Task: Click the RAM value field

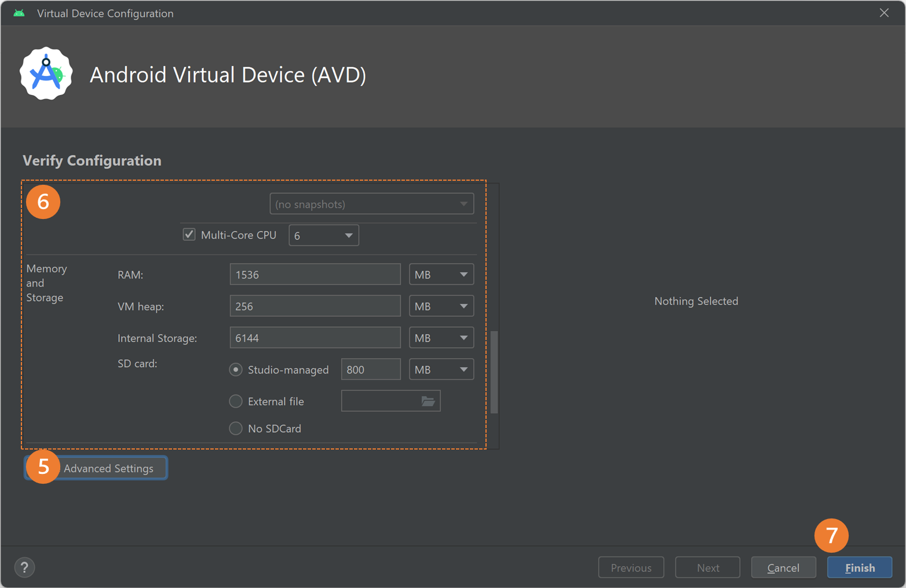Action: (x=315, y=275)
